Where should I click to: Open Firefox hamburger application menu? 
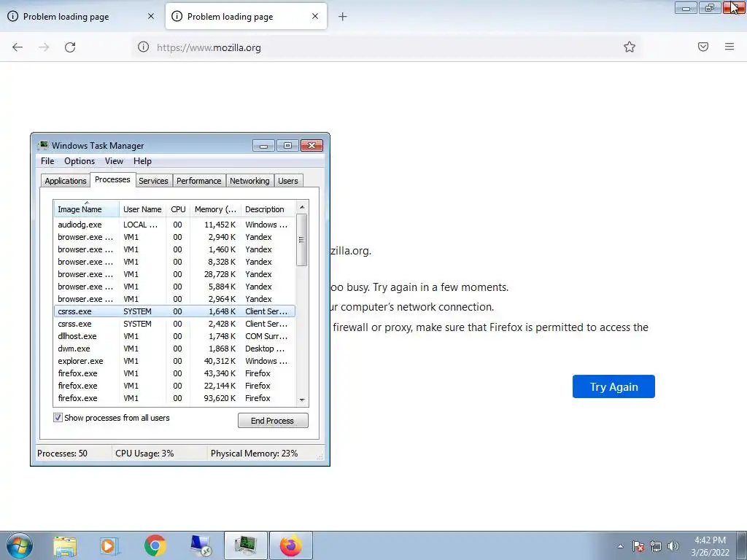pyautogui.click(x=729, y=47)
